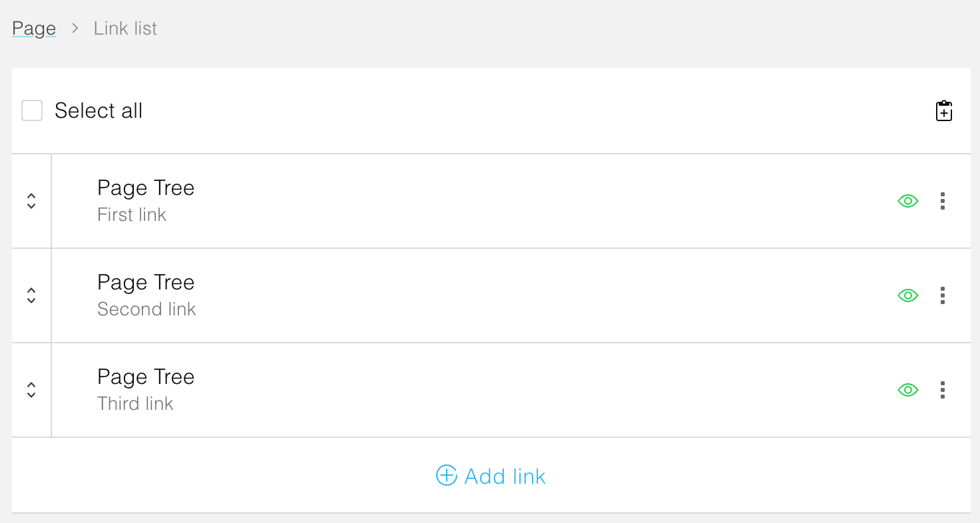The width and height of the screenshot is (980, 523).
Task: Click the Second link sort handle
Action: point(31,295)
